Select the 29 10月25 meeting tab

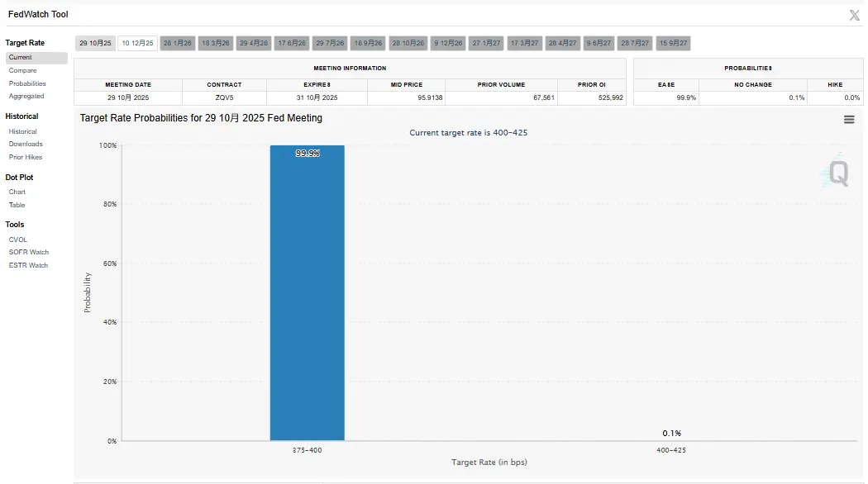click(95, 43)
